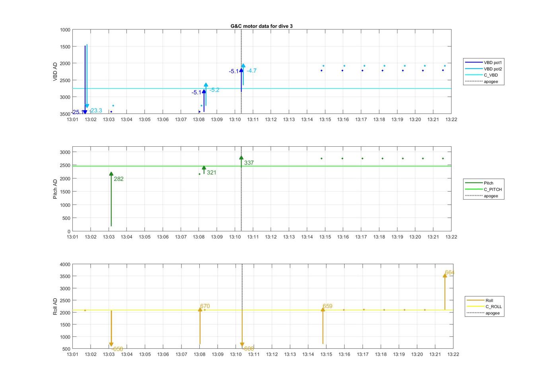557x392 pixels.
Task: Select the 'VBD pot1' legend entry
Action: point(483,62)
